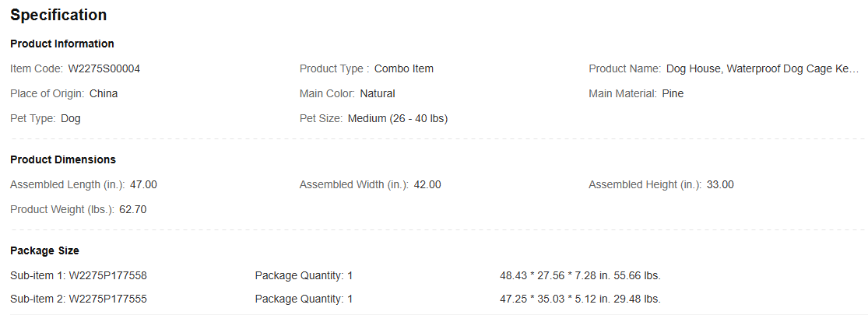Click the Specification heading
Image resolution: width=868 pixels, height=315 pixels.
[58, 15]
